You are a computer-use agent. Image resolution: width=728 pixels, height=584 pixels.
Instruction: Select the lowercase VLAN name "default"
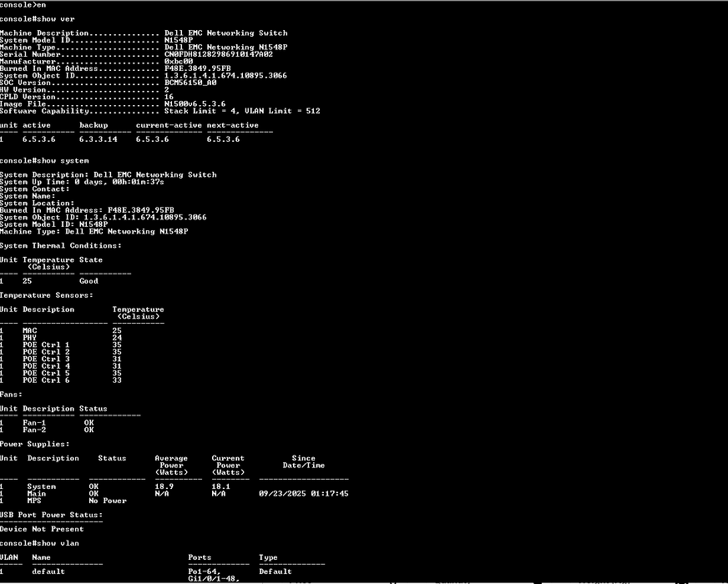point(48,571)
